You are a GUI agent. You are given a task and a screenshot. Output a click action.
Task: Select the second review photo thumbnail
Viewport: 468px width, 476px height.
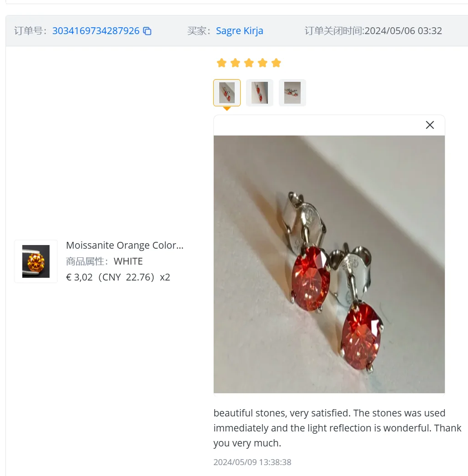pyautogui.click(x=260, y=93)
